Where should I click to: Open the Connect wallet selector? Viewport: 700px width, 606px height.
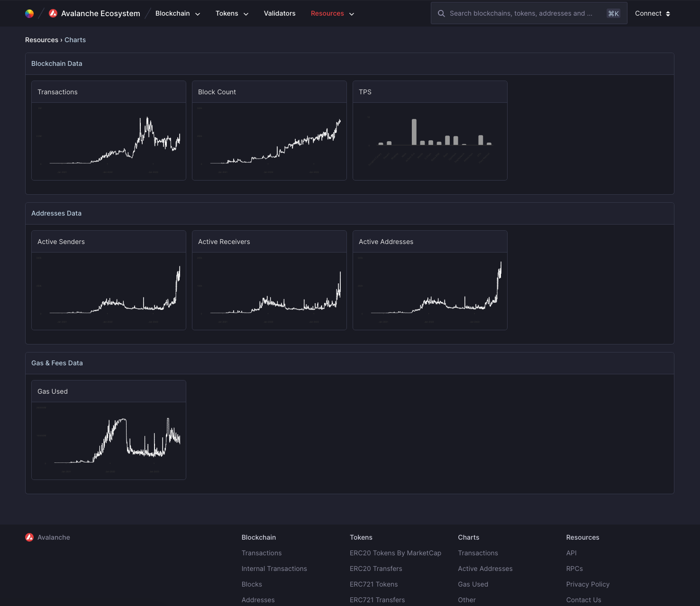(x=653, y=13)
